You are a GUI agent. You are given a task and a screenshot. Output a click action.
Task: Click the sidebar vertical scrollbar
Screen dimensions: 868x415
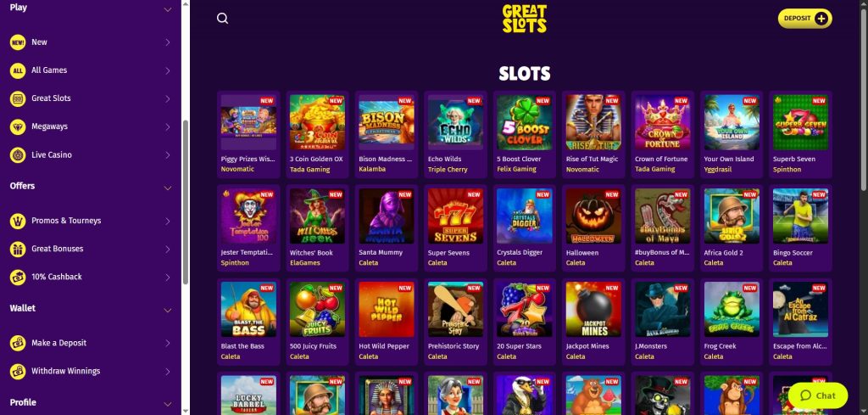(x=186, y=202)
